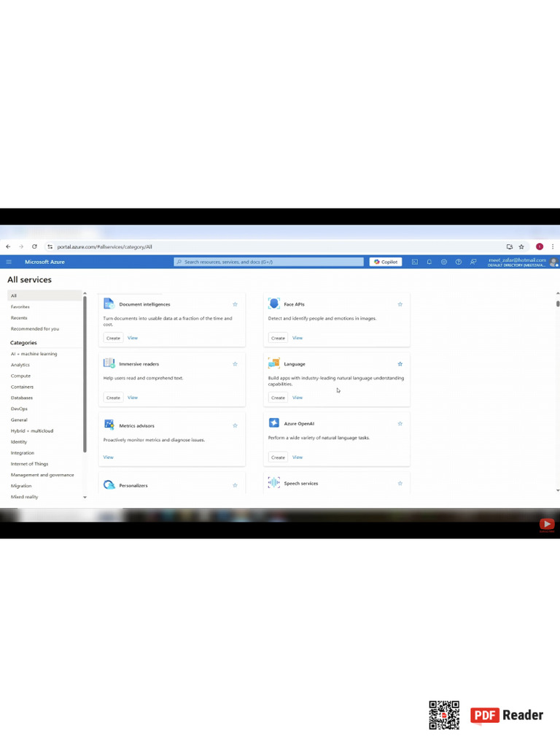Click the Microsoft Azure home link
The image size is (560, 747).
(x=44, y=262)
